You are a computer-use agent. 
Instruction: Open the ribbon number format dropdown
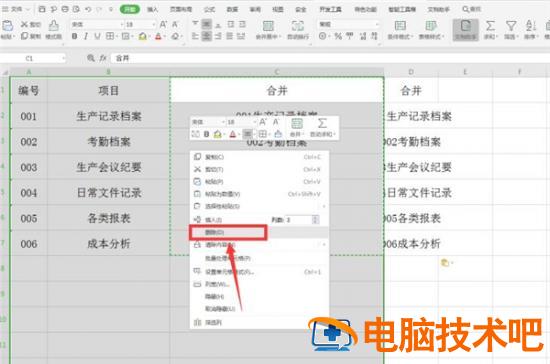pos(377,24)
